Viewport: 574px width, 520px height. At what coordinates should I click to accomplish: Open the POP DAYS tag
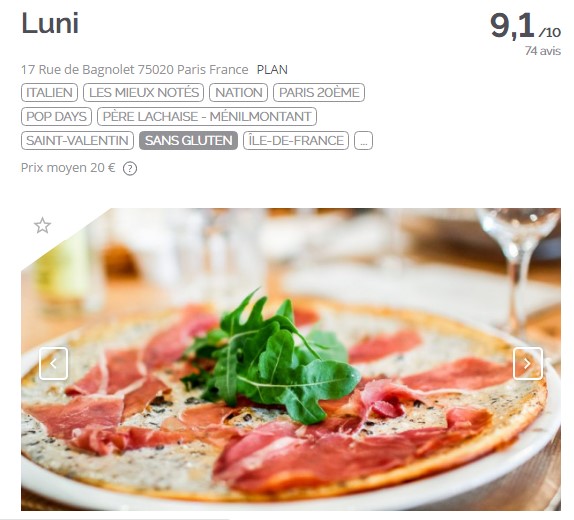56,116
